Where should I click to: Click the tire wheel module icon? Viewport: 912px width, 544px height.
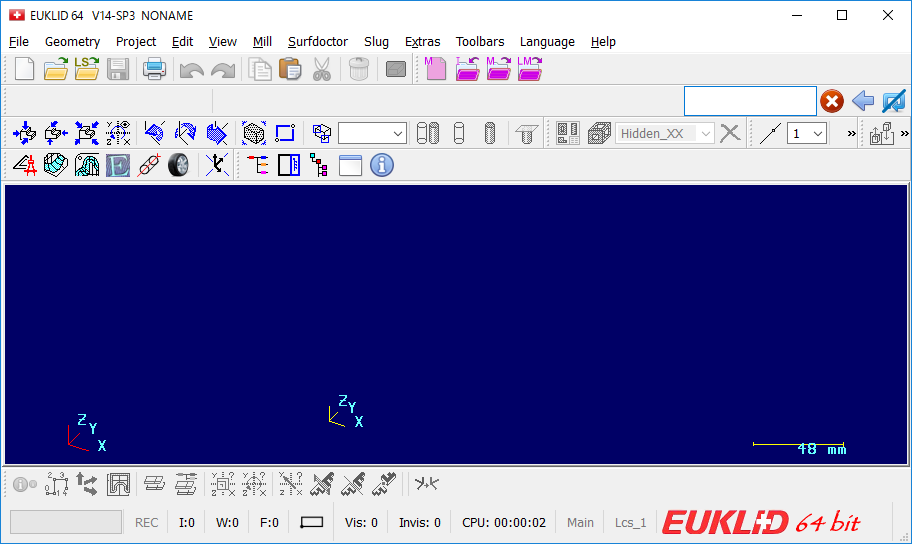pyautogui.click(x=179, y=165)
